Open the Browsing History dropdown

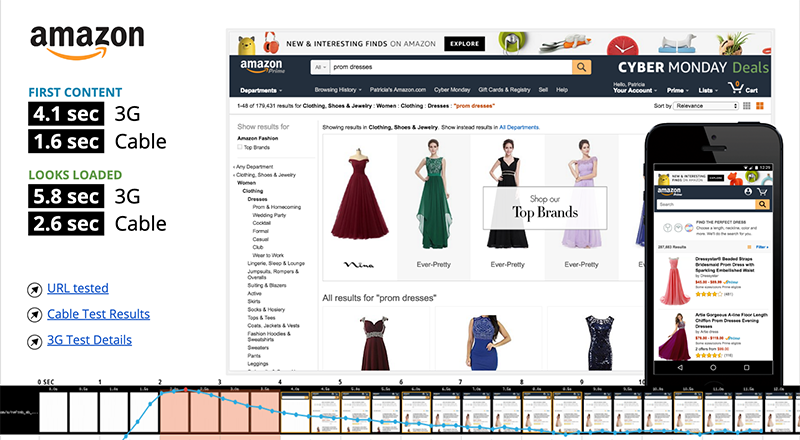[338, 90]
